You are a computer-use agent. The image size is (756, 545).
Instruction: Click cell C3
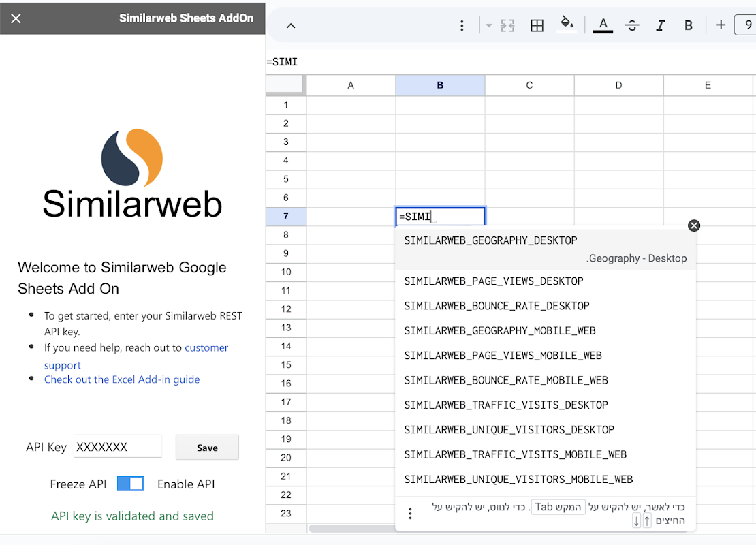click(529, 142)
